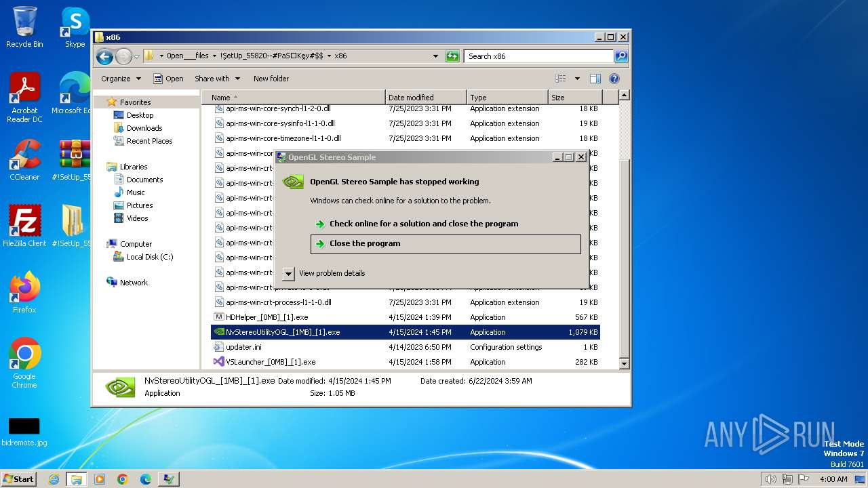
Task: Check online for a solution and close program
Action: pos(446,224)
